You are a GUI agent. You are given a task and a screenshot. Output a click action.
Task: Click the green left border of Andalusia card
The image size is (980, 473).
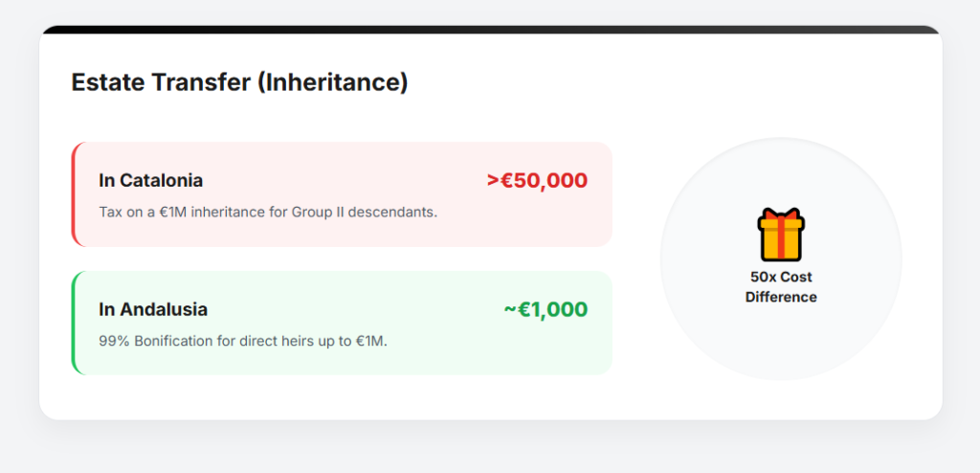coord(74,323)
